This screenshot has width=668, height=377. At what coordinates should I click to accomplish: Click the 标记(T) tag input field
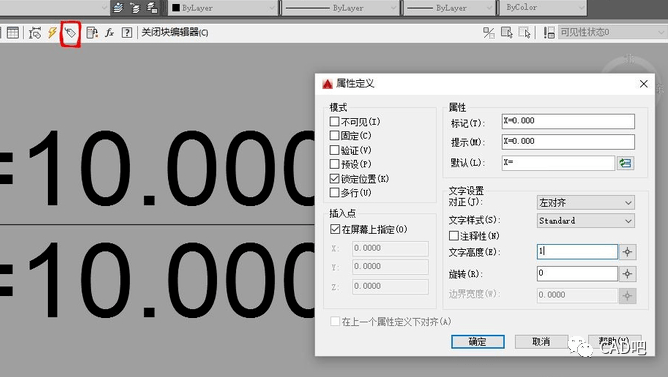point(568,121)
